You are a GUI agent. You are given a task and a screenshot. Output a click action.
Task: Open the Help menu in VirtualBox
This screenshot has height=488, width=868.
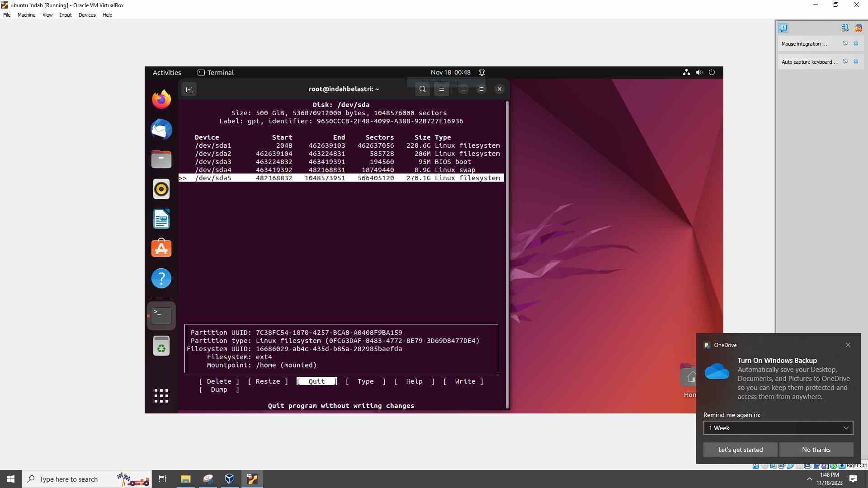pyautogui.click(x=107, y=15)
